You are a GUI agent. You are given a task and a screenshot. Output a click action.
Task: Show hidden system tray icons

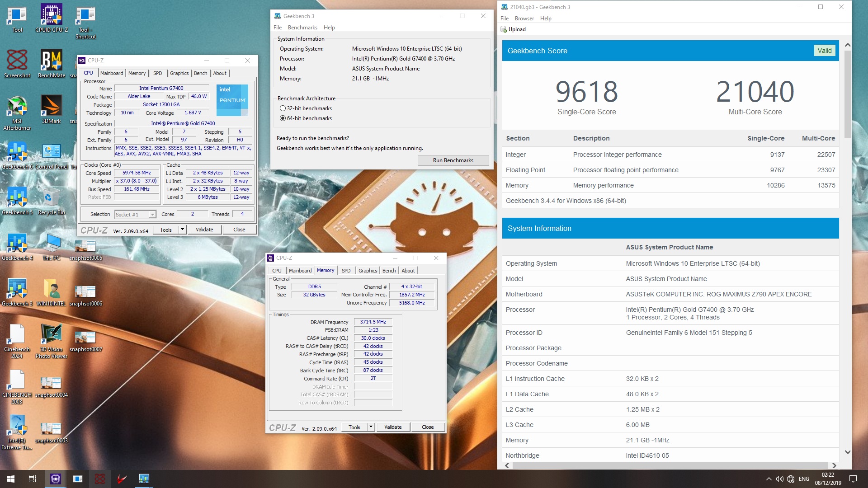click(769, 479)
